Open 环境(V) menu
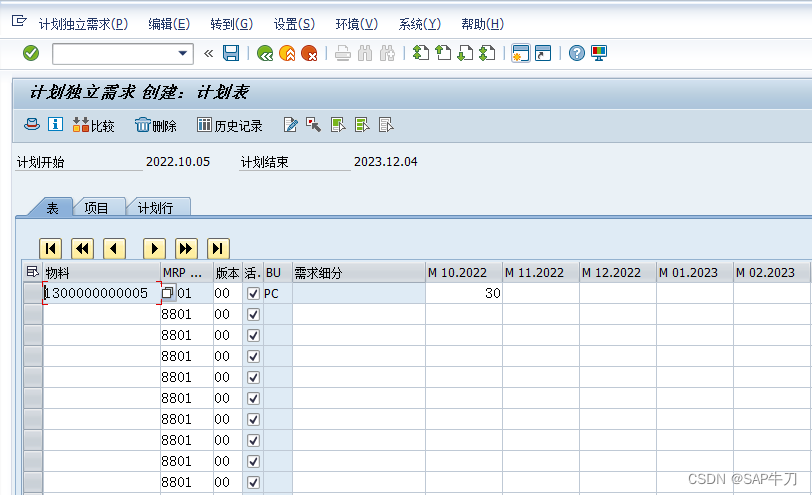The width and height of the screenshot is (812, 495). click(x=357, y=24)
